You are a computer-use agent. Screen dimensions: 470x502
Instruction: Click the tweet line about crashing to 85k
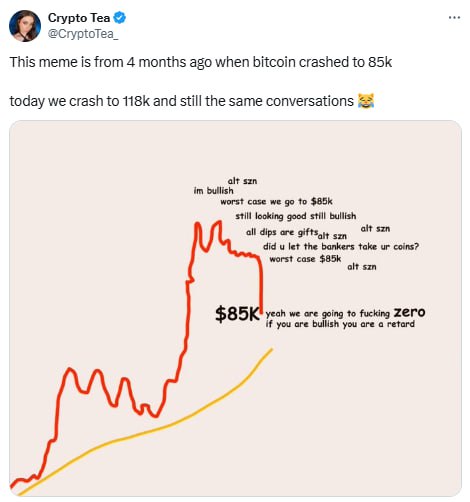(x=201, y=62)
